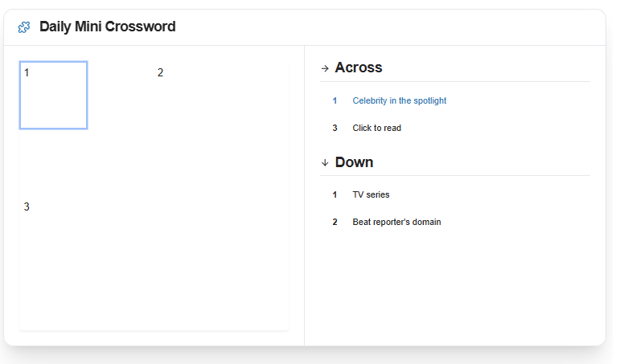Click the Daily Mini Crossword title
This screenshot has height=364, width=632.
coord(107,27)
